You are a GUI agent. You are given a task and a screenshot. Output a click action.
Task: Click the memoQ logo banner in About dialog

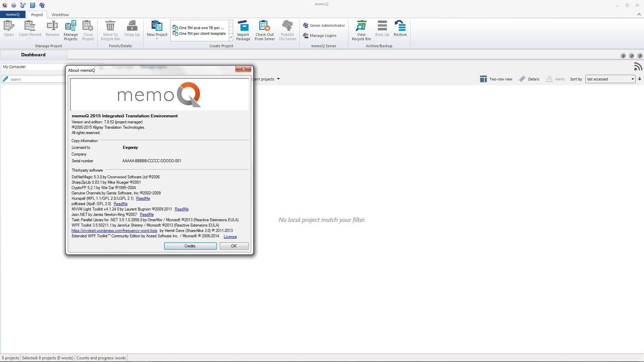click(x=159, y=95)
